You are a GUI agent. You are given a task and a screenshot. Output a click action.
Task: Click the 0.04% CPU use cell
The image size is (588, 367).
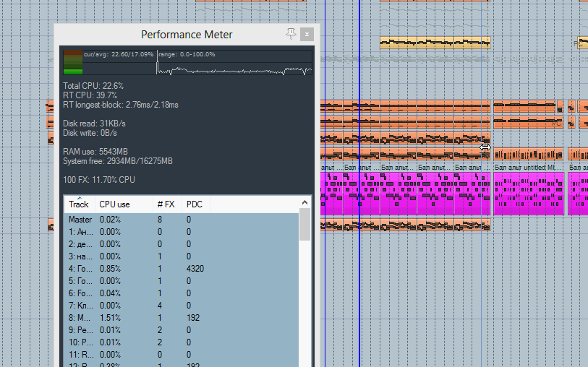[x=110, y=293]
